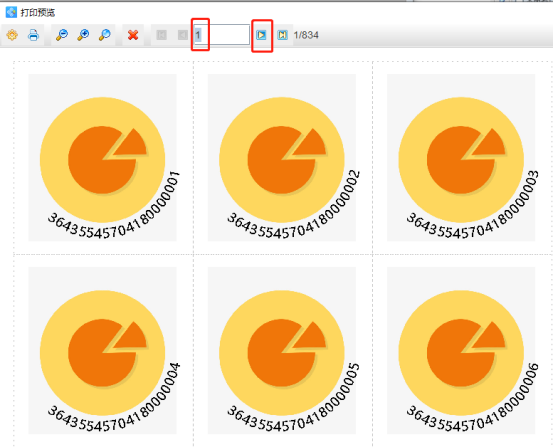Open print settings gear icon
This screenshot has width=554, height=448.
pyautogui.click(x=12, y=35)
